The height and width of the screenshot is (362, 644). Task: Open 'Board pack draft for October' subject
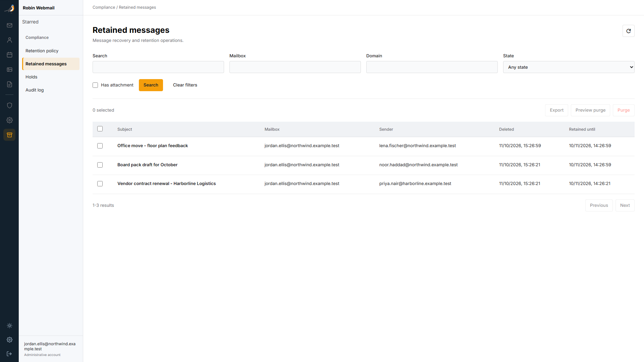[x=147, y=165]
